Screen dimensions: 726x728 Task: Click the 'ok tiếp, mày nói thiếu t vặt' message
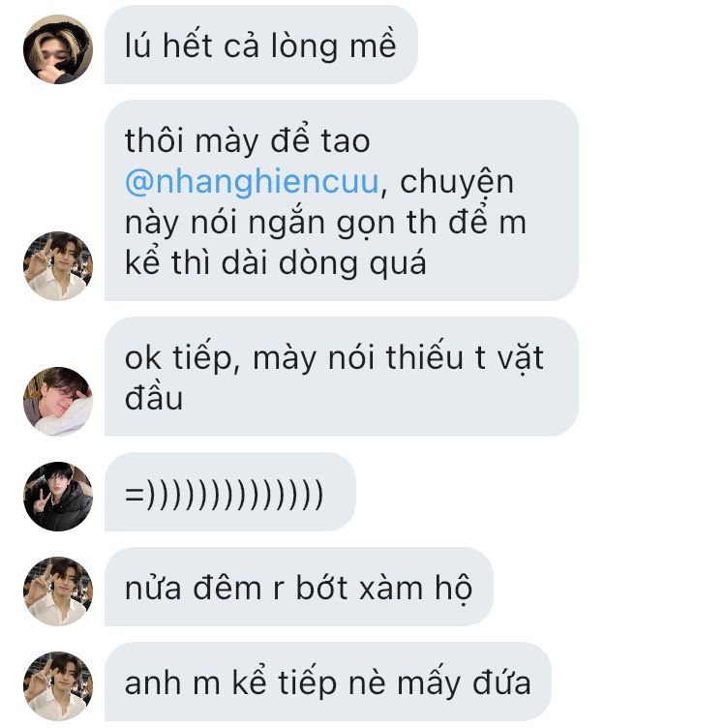pyautogui.click(x=342, y=377)
